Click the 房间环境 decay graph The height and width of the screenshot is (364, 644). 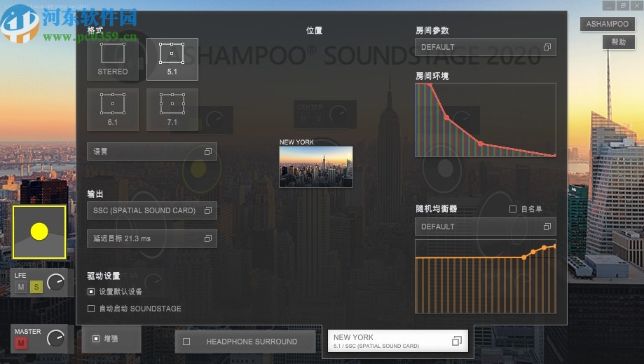(x=486, y=120)
